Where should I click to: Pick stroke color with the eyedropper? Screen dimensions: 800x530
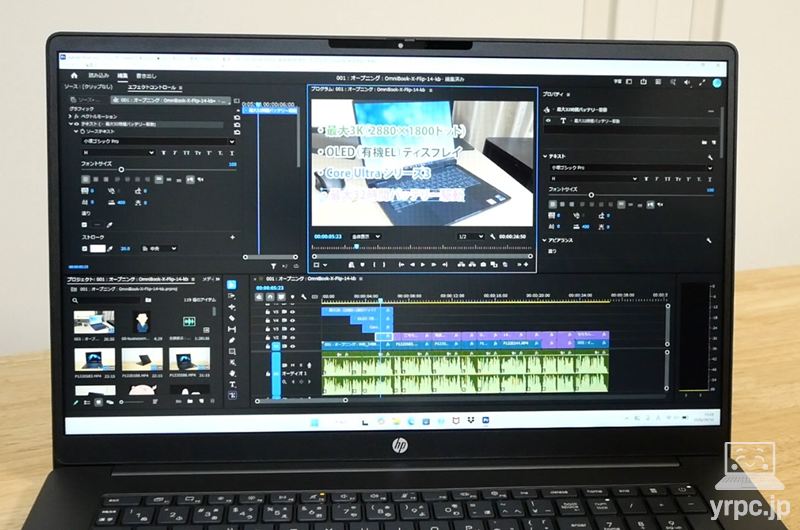pos(109,248)
